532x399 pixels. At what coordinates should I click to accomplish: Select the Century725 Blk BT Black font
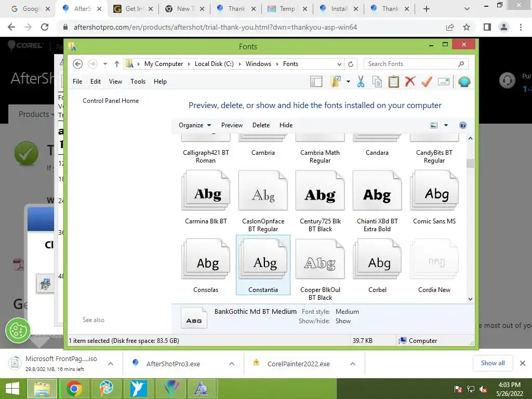pos(320,201)
